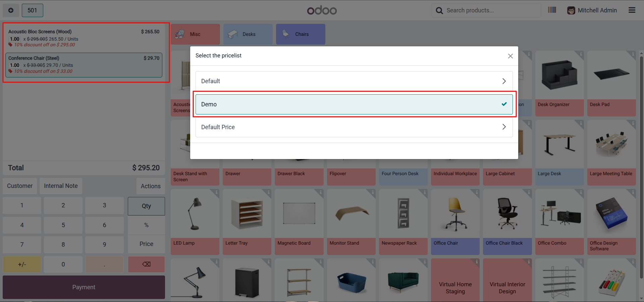Click the search magnifier icon

pyautogui.click(x=439, y=11)
